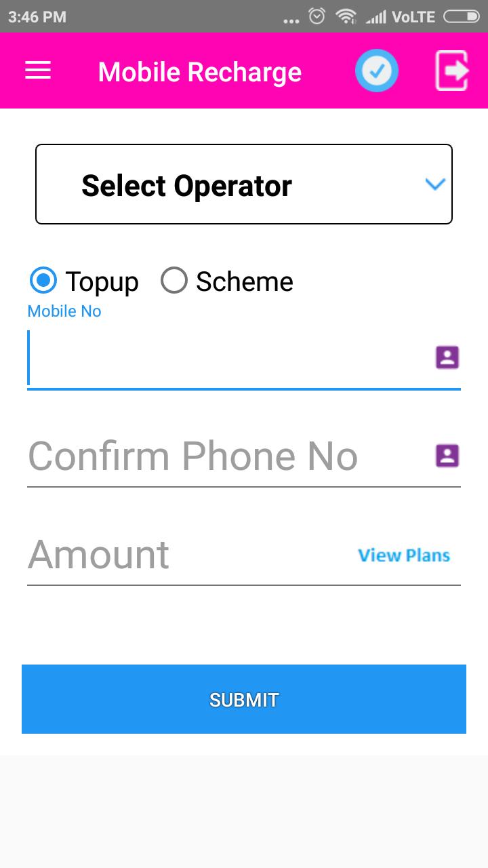Tap the Confirm Phone No field
This screenshot has width=488, height=868.
click(x=224, y=456)
